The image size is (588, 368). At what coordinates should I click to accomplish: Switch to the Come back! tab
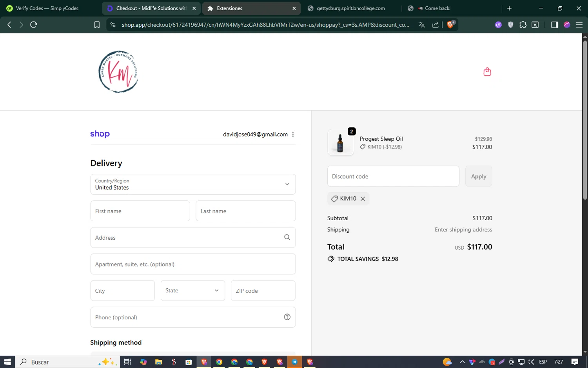pos(451,8)
